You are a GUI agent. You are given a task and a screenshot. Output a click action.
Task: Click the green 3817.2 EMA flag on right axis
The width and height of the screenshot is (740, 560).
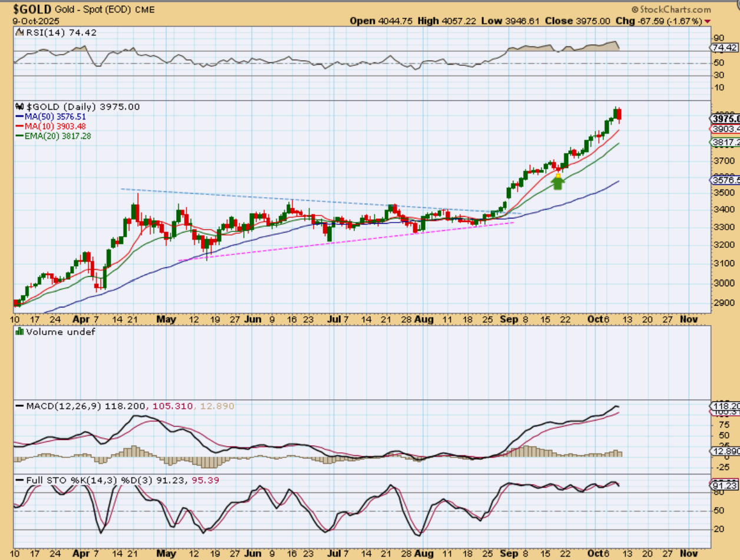(725, 142)
